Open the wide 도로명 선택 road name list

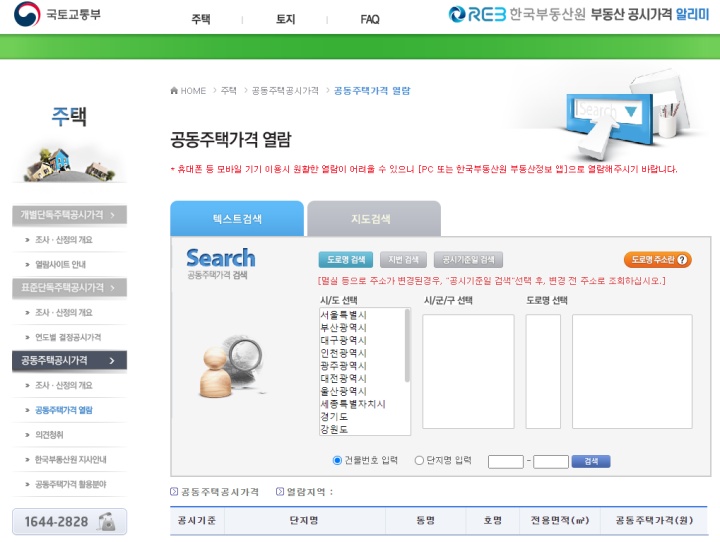(x=632, y=372)
